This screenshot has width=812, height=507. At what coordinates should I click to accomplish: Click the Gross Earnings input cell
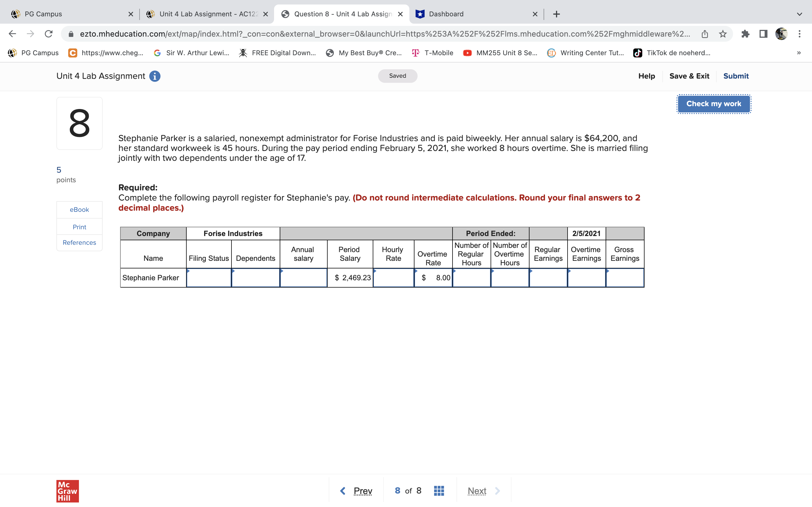[625, 278]
